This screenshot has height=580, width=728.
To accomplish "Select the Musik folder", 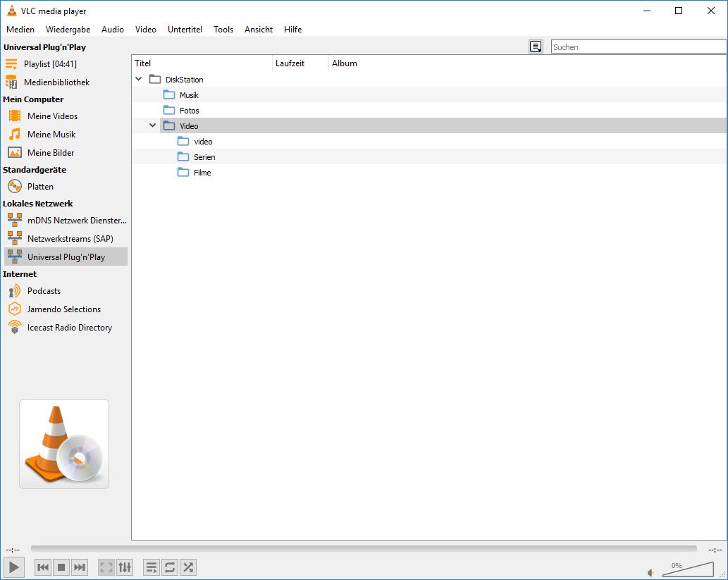I will 429,94.
